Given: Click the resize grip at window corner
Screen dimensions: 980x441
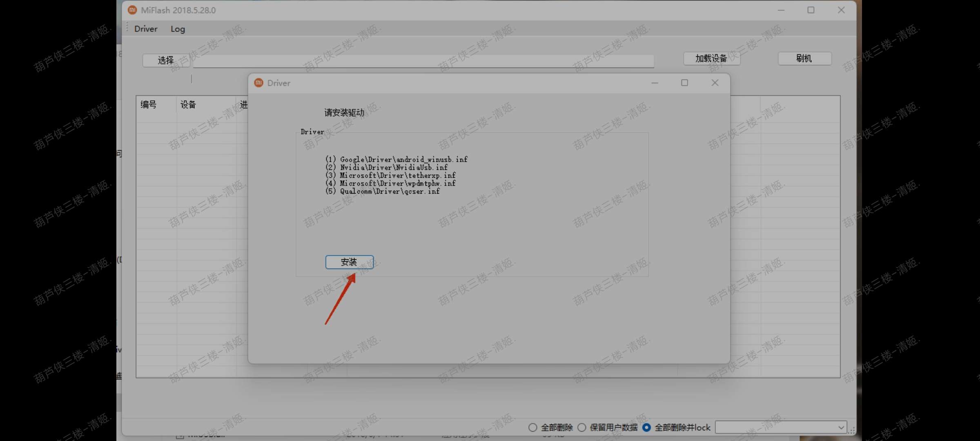Looking at the screenshot, I should coord(851,430).
